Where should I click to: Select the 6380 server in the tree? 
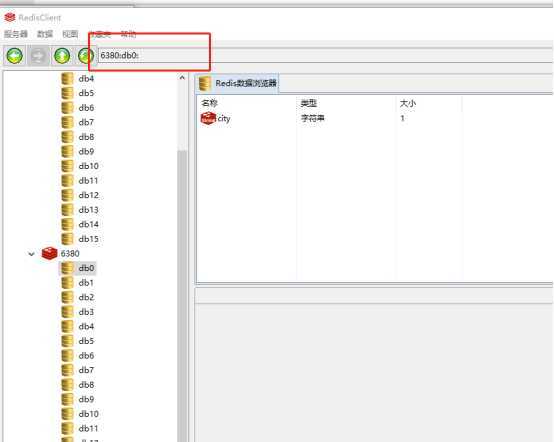point(70,254)
